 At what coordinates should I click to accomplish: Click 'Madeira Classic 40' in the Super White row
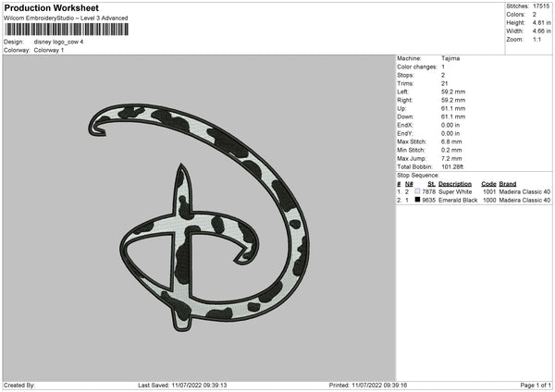(x=524, y=191)
